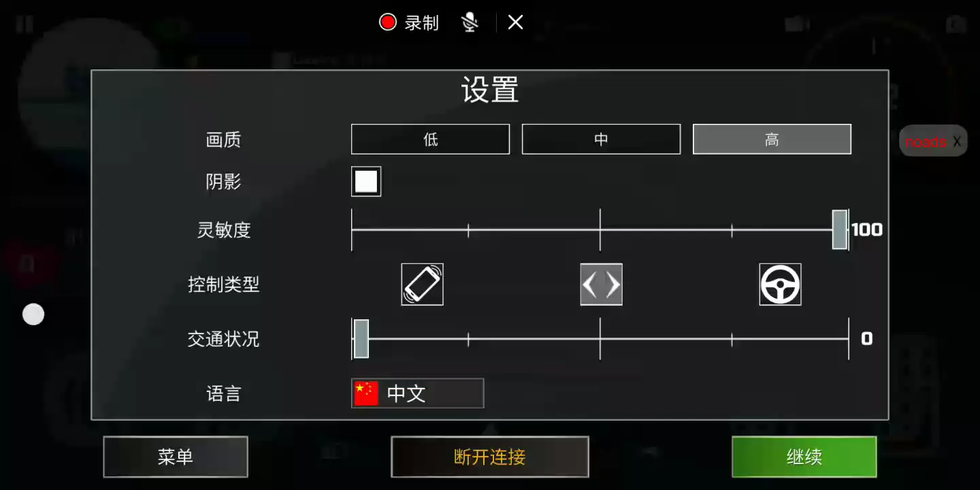
Task: Click the green 继续 button
Action: pos(804,457)
